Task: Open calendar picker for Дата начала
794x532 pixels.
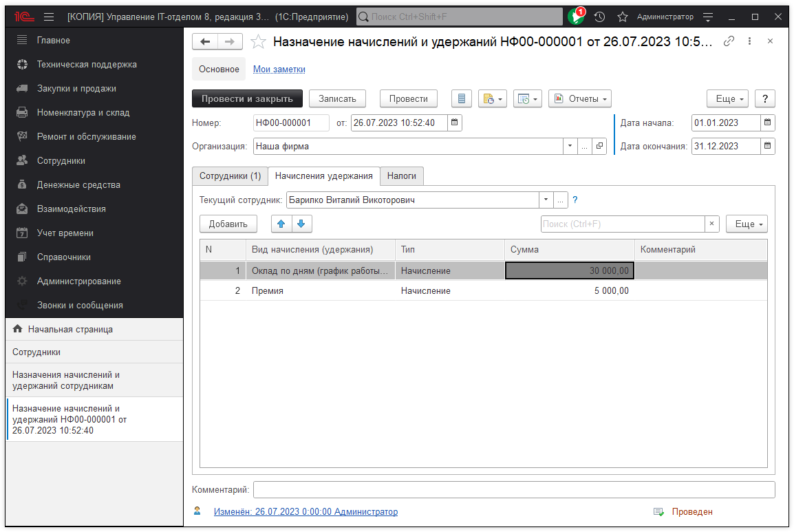Action: click(x=767, y=123)
